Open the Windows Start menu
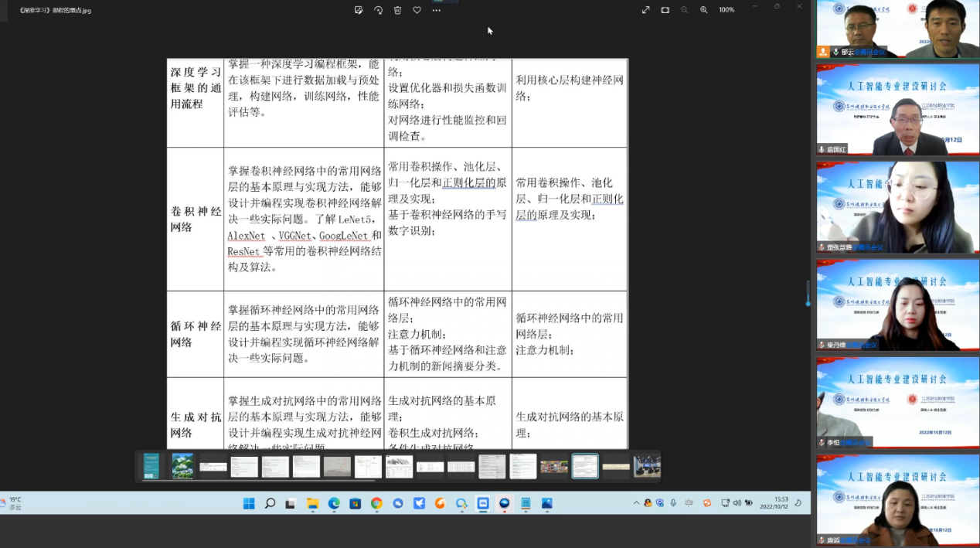 (x=249, y=503)
